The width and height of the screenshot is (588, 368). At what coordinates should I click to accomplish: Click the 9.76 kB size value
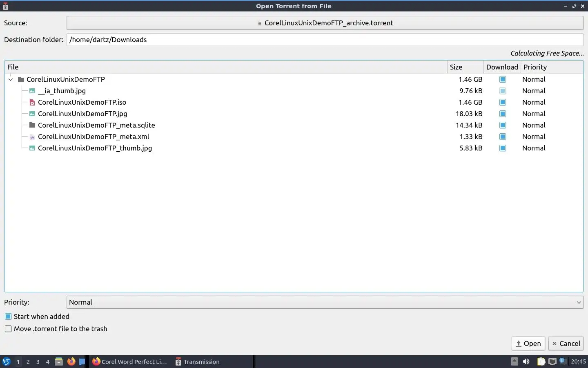pos(471,91)
